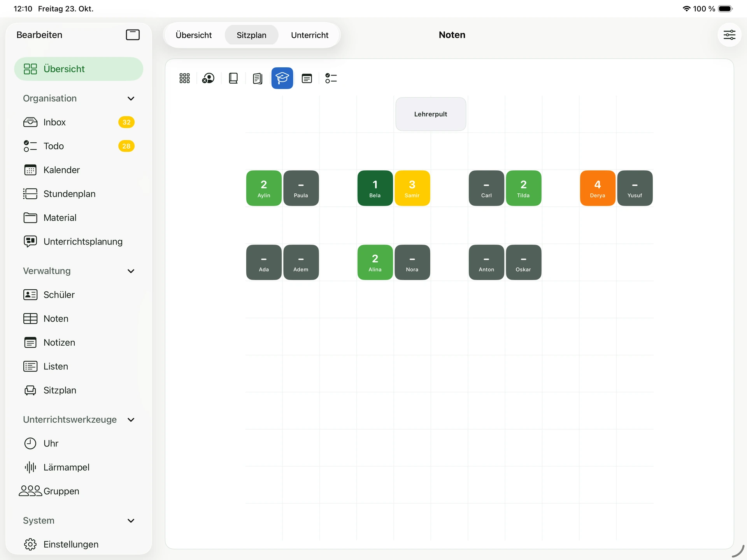This screenshot has width=747, height=560.
Task: Open Uhr clock tool
Action: [x=79, y=443]
